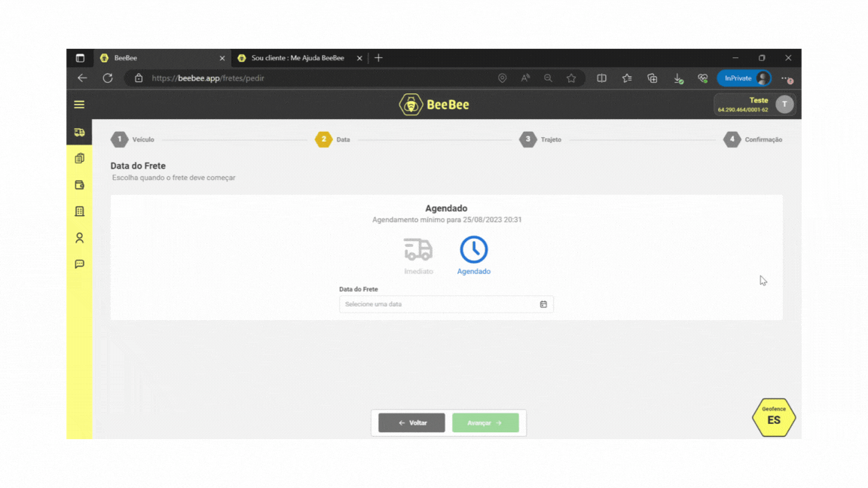
Task: Open the collections icon
Action: pos(652,78)
